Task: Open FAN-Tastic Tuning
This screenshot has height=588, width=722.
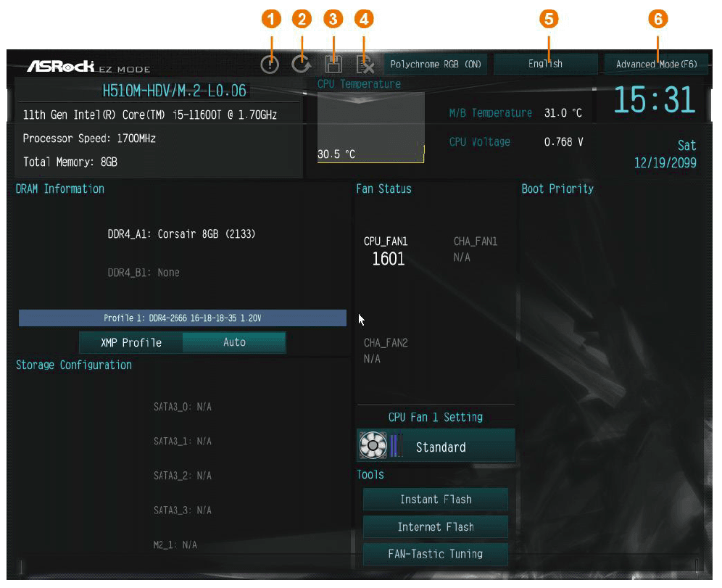Action: point(436,554)
